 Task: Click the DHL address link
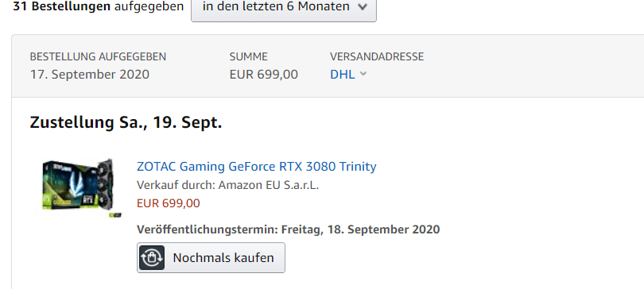[343, 75]
